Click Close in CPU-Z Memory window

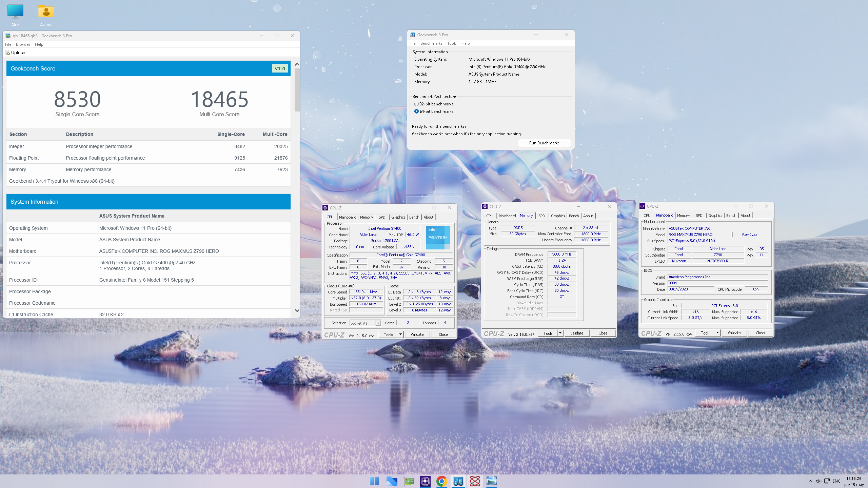(x=603, y=333)
